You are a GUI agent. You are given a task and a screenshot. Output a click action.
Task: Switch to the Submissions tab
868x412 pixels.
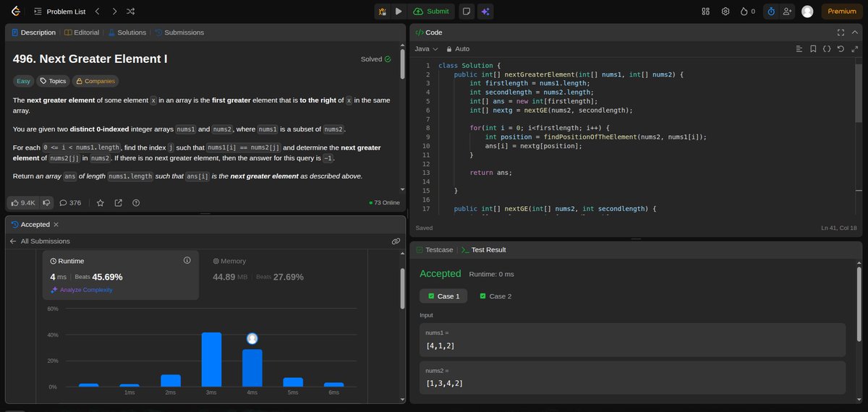point(179,33)
